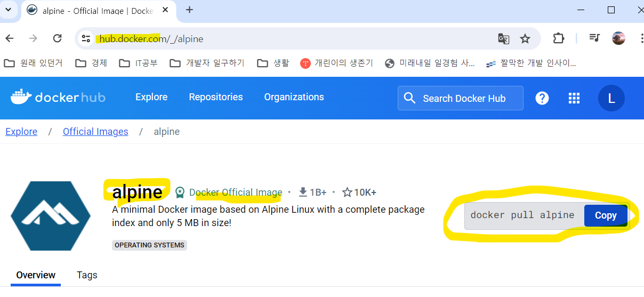Click the Docker Hub logo
This screenshot has height=297, width=644.
[58, 97]
